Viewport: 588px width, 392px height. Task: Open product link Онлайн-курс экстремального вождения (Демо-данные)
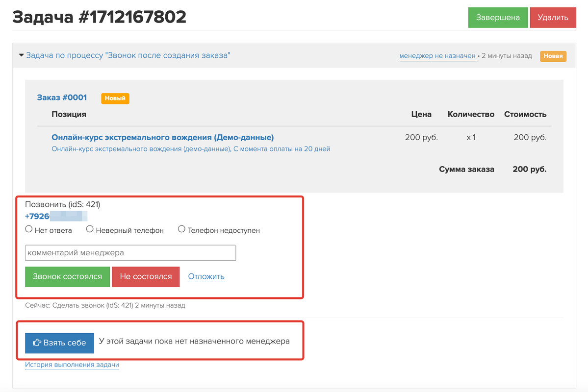[163, 137]
